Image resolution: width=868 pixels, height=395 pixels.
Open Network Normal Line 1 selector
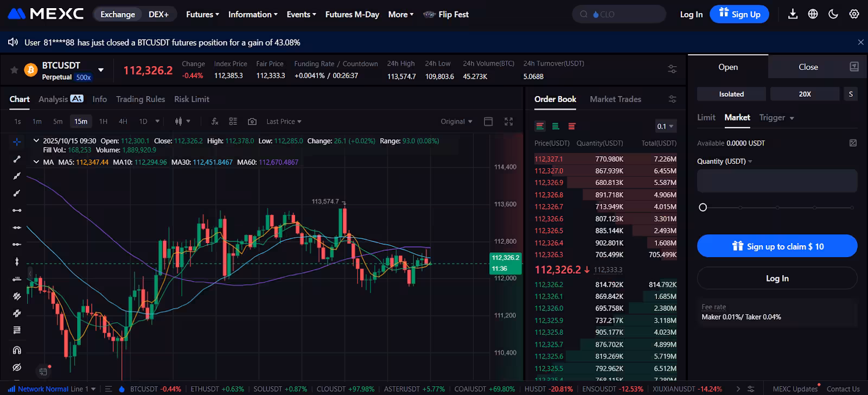tap(52, 389)
